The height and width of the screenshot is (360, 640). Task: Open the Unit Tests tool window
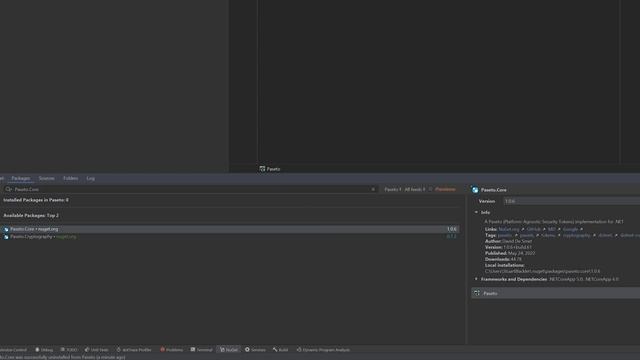96,350
